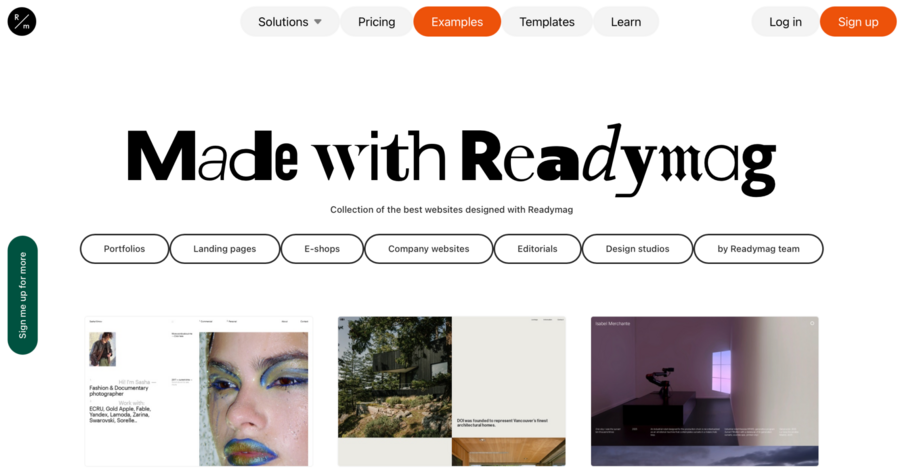
Task: Open the Learn page
Action: (x=626, y=22)
